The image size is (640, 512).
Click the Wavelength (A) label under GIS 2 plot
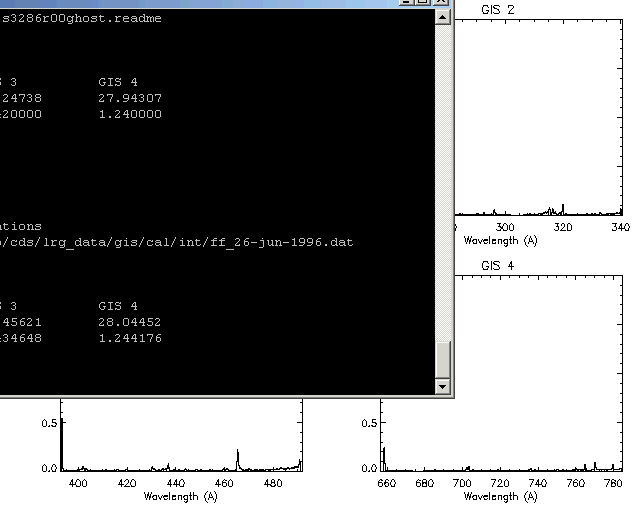point(500,240)
